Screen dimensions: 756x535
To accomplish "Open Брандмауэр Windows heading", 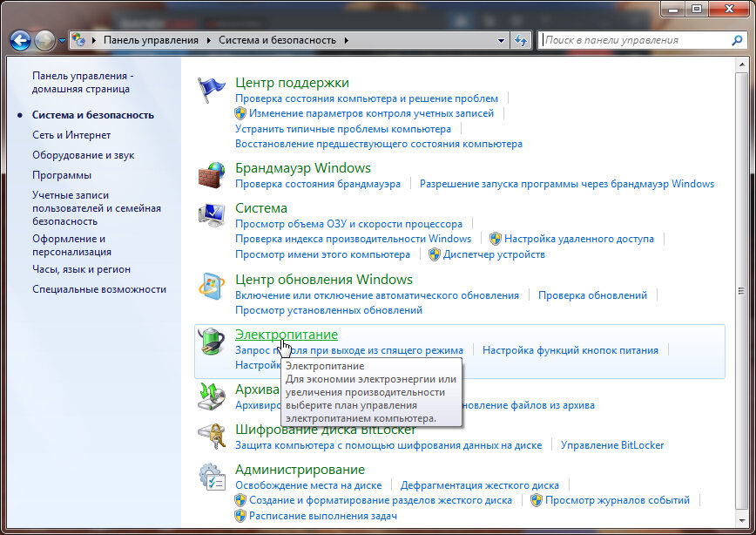I will 303,168.
